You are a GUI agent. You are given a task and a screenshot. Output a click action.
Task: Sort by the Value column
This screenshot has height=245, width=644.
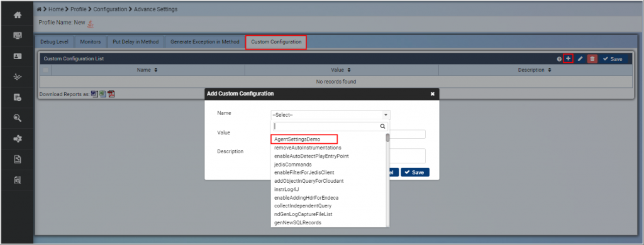pos(341,70)
